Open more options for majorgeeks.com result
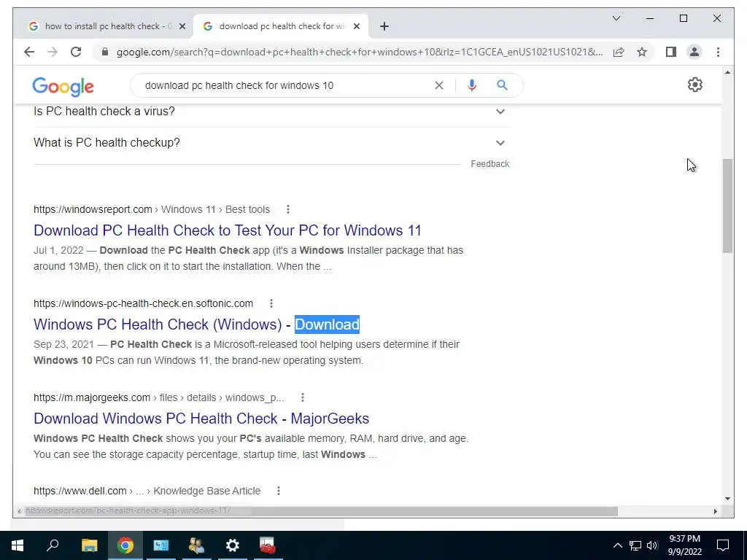This screenshot has width=747, height=560. (x=303, y=397)
